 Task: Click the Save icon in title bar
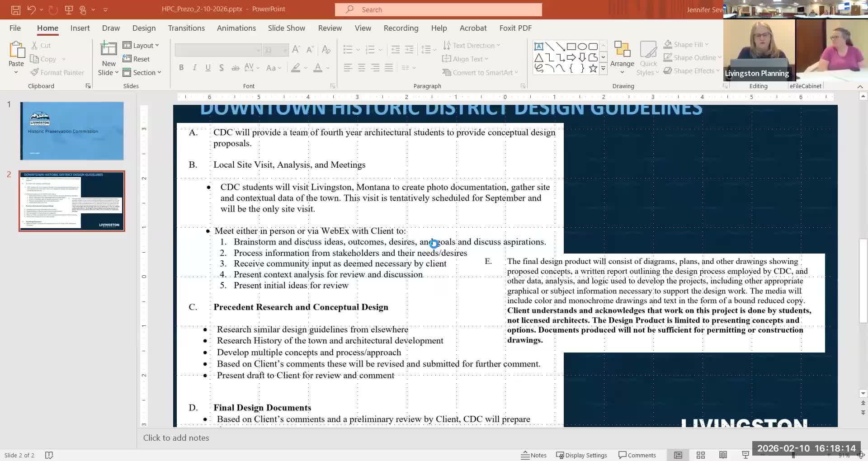coord(15,9)
